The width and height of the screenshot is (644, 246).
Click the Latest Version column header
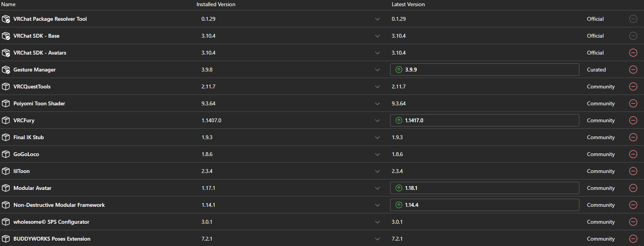[408, 4]
